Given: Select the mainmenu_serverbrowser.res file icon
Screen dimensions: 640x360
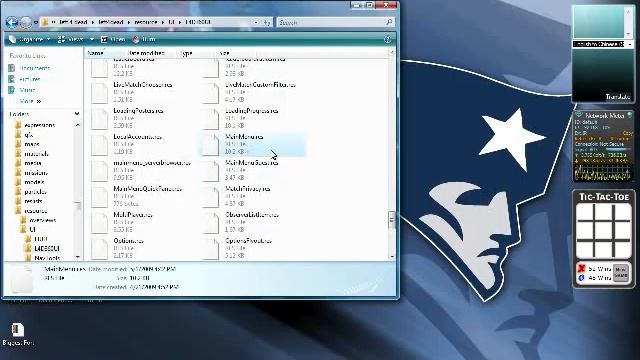Looking at the screenshot, I should pos(99,171).
